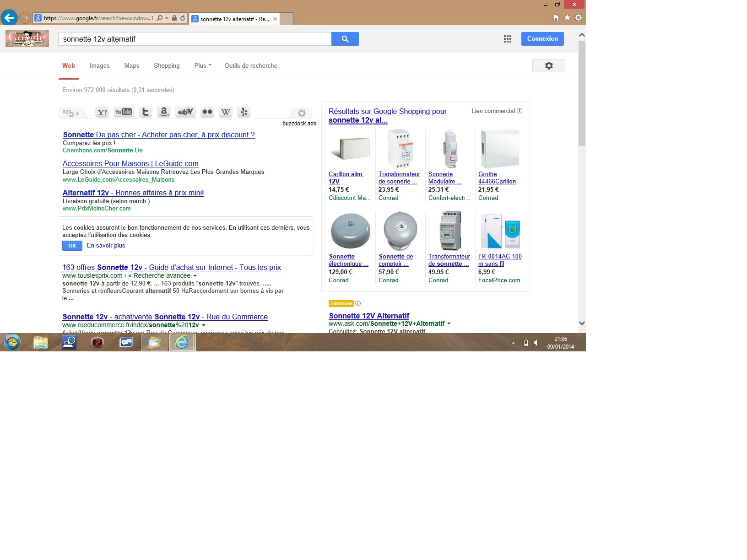Image resolution: width=747 pixels, height=560 pixels.
Task: Open the address bar search dropdown arrow
Action: 167,18
